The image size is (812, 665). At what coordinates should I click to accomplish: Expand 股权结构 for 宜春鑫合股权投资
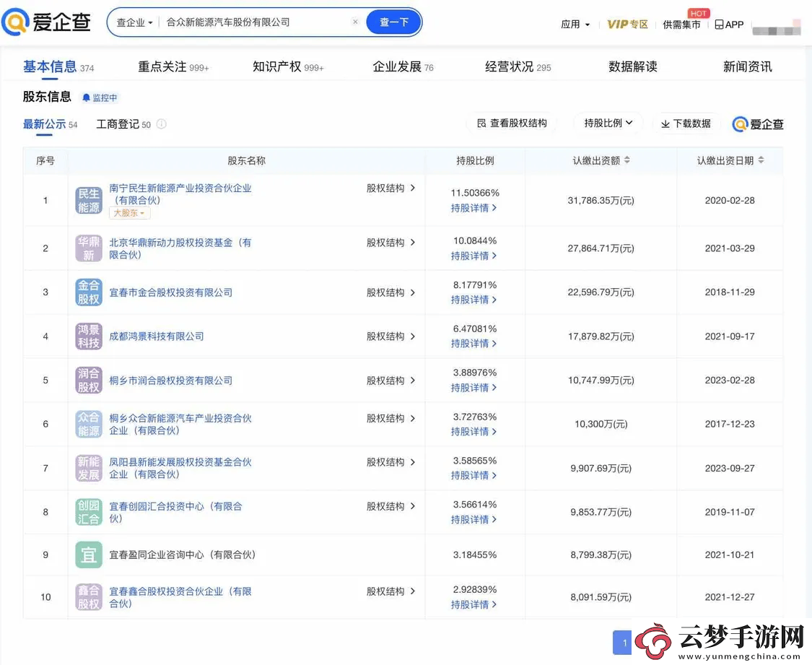(x=391, y=591)
